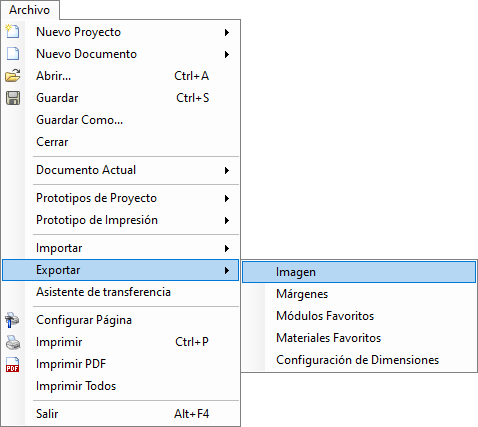Expand the Importar submenu arrow
478x427 pixels.
[227, 248]
